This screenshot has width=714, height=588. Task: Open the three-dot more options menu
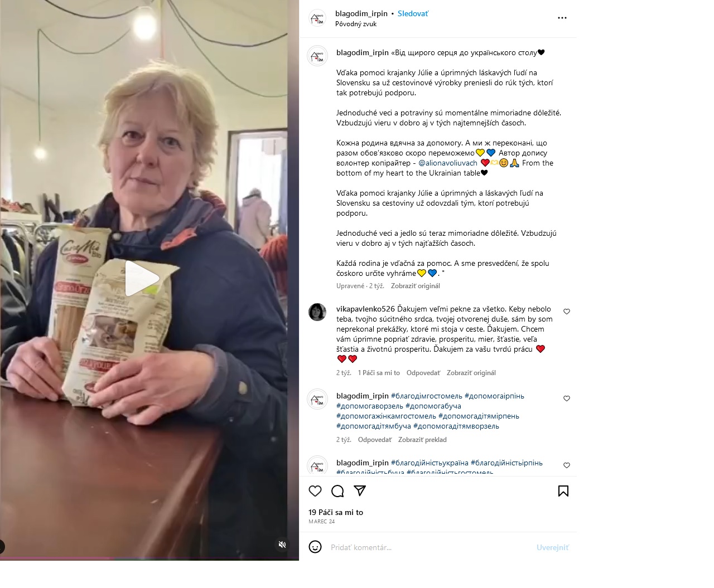click(x=562, y=18)
